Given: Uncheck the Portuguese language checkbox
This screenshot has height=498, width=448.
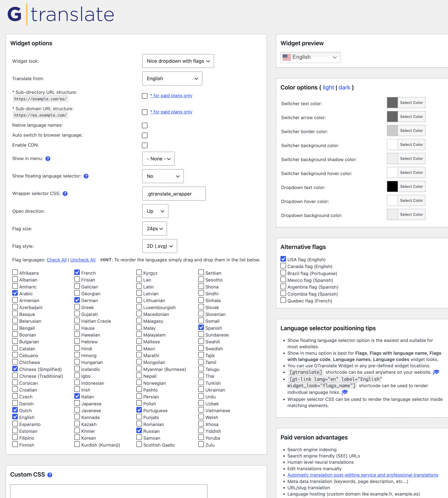Looking at the screenshot, I should (x=139, y=410).
